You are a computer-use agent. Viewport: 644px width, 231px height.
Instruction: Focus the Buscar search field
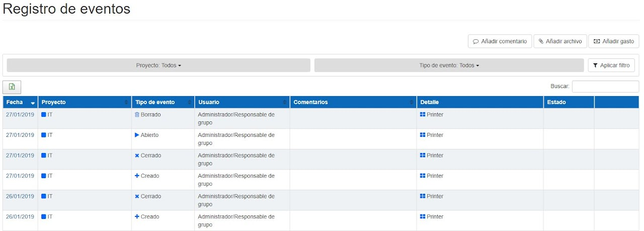[605, 87]
